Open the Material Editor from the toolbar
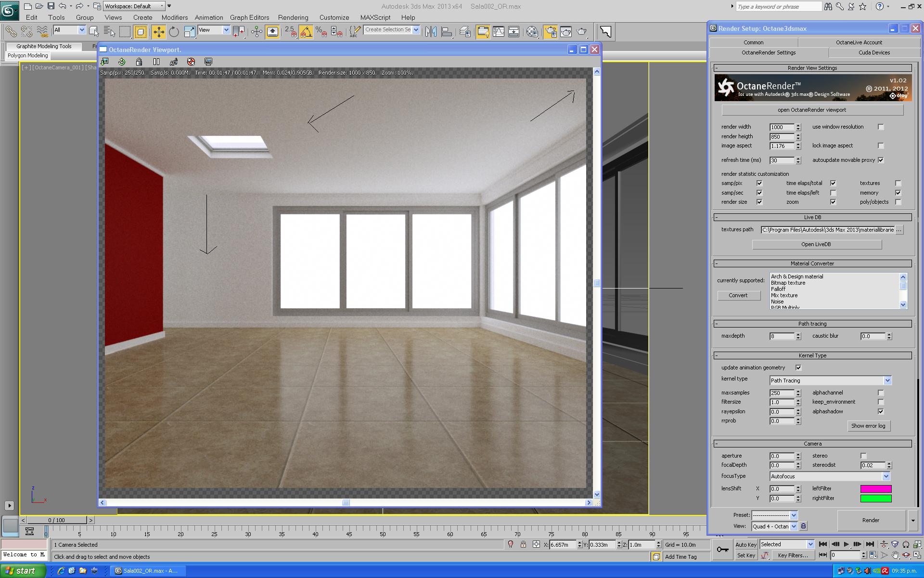Viewport: 924px width, 578px height. click(x=532, y=32)
